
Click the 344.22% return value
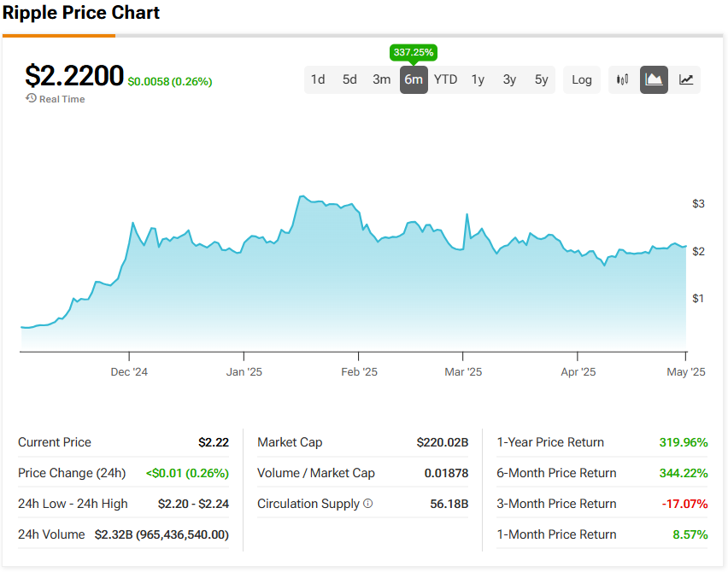tap(684, 473)
